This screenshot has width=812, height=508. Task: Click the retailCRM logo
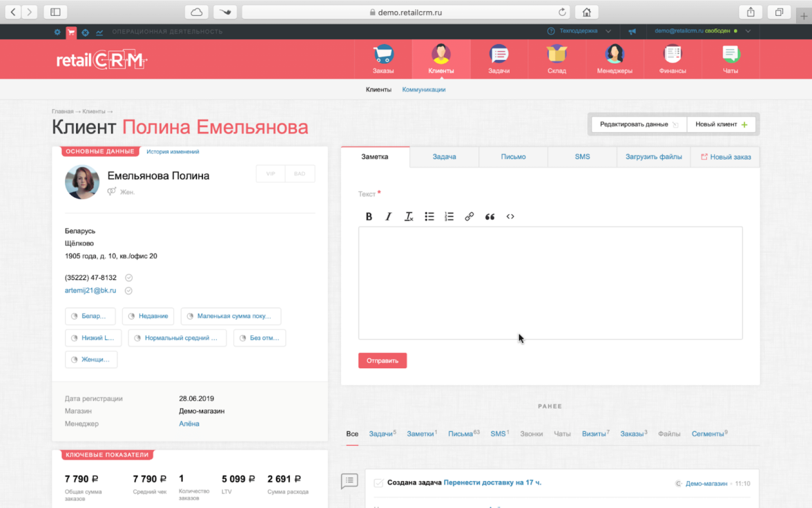(101, 60)
